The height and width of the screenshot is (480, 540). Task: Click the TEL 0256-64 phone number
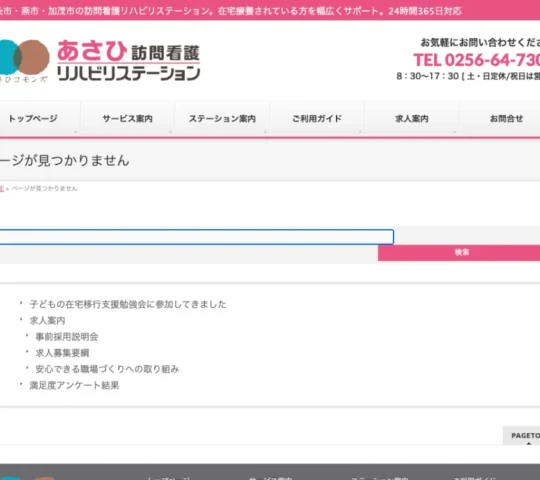[477, 60]
